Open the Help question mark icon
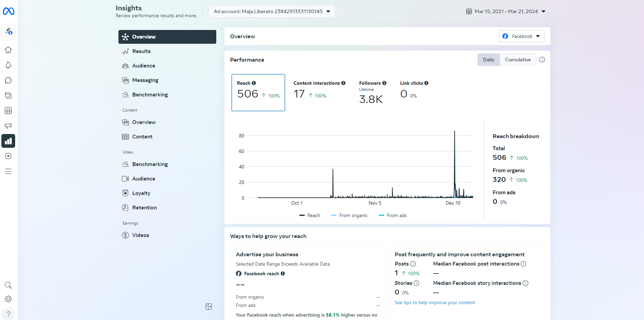 point(8,314)
